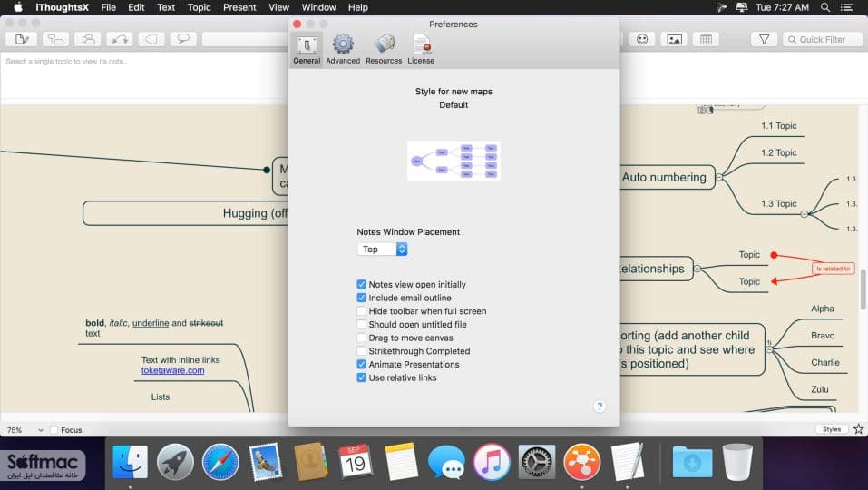The height and width of the screenshot is (490, 868).
Task: Open Notification Center in menu bar
Action: [x=846, y=7]
